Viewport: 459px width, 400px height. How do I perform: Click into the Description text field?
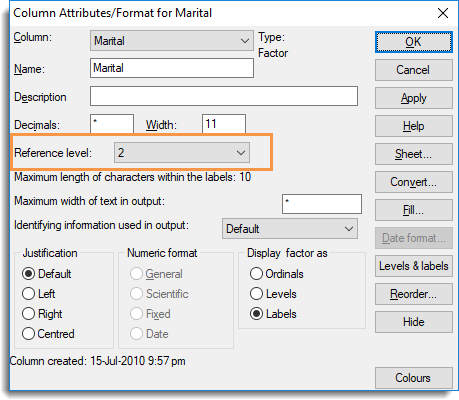point(224,96)
